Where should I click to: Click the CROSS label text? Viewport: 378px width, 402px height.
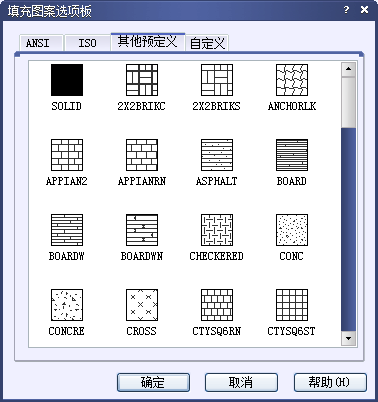(142, 331)
